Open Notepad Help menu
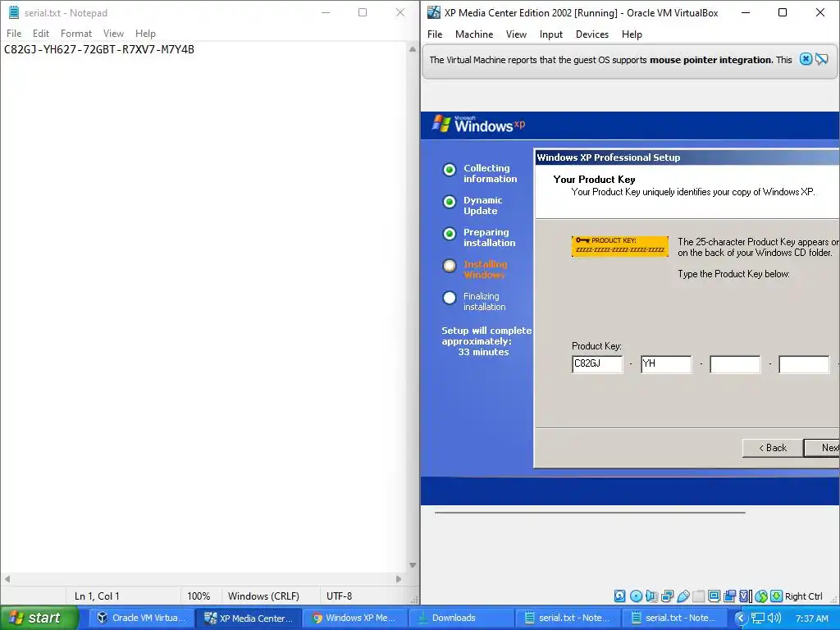The width and height of the screenshot is (840, 630). [x=145, y=33]
